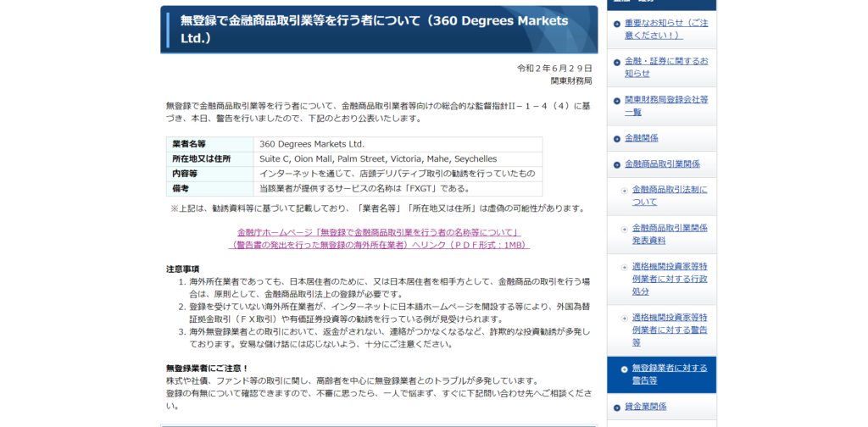Screen dimensions: 868x427
Task: Click date text 令和2年6月29日
Action: [x=554, y=68]
